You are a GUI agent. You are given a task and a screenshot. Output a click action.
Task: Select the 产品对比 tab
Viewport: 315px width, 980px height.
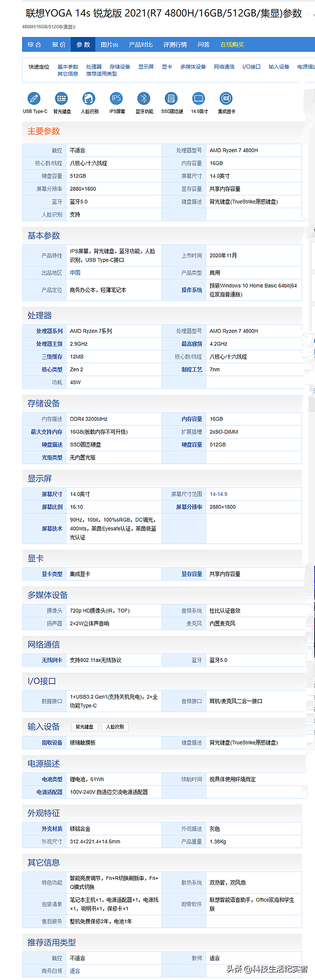[141, 45]
